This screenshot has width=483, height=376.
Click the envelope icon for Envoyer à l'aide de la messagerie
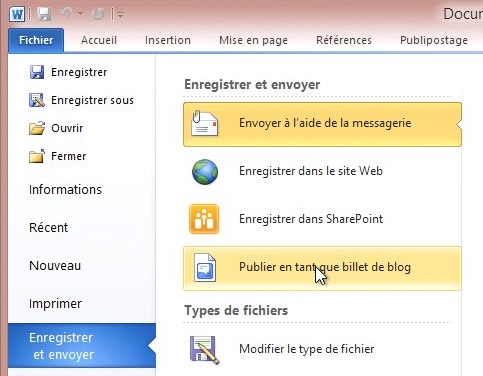pyautogui.click(x=205, y=123)
